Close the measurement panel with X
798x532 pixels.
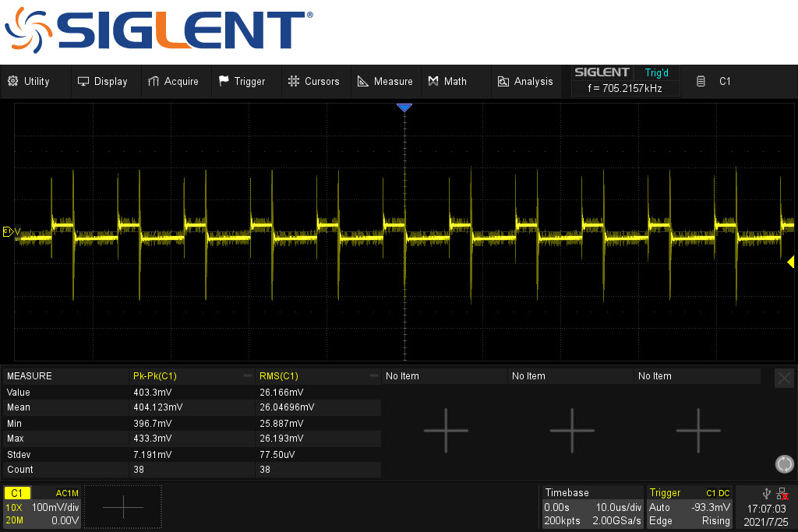[x=784, y=379]
